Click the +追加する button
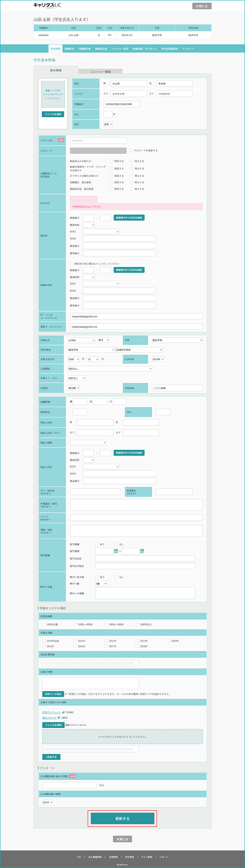 (51, 756)
